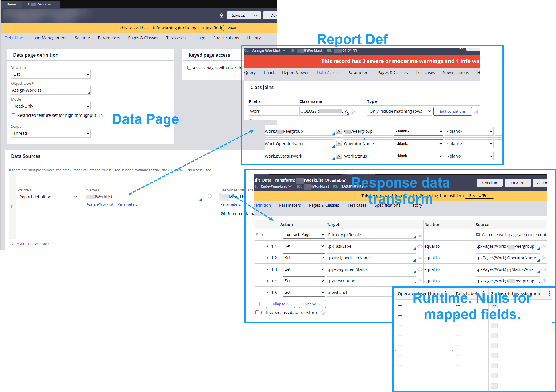The width and height of the screenshot is (556, 392).
Task: Uncheck Also use each page as source context
Action: point(478,235)
